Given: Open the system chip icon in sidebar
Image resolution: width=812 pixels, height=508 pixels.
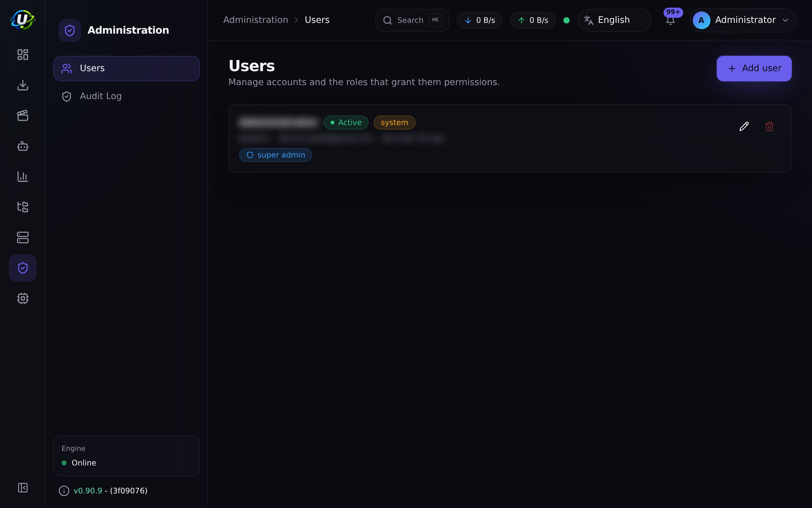Looking at the screenshot, I should pos(23,298).
